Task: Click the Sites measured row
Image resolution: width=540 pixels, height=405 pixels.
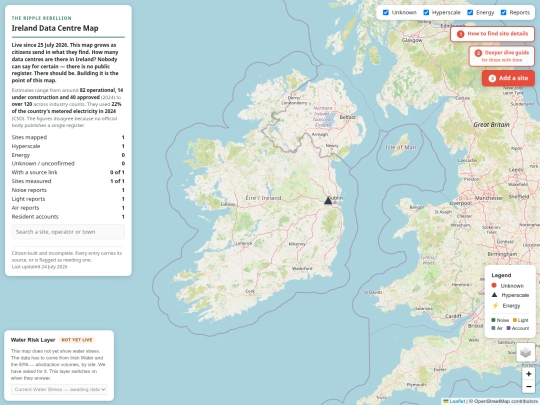Action: pyautogui.click(x=68, y=181)
